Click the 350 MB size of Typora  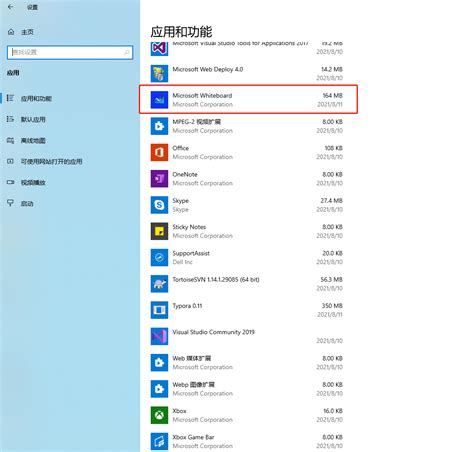332,306
